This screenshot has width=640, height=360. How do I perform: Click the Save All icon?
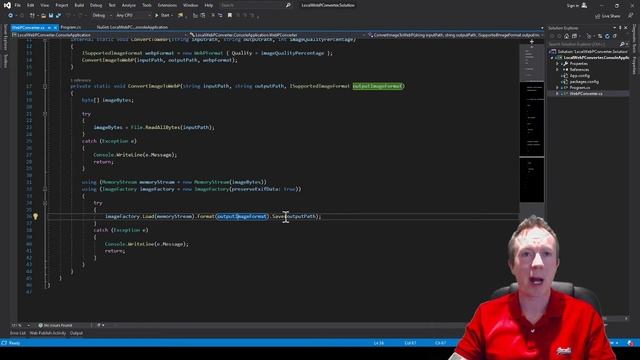58,16
